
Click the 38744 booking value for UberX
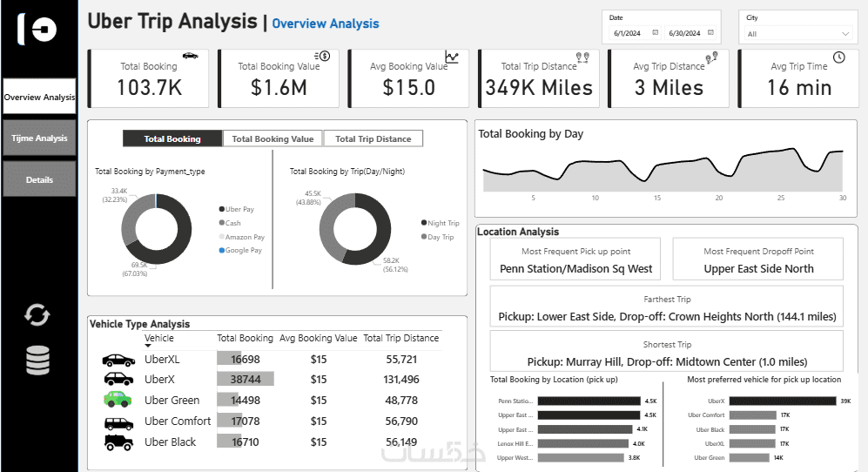point(246,379)
